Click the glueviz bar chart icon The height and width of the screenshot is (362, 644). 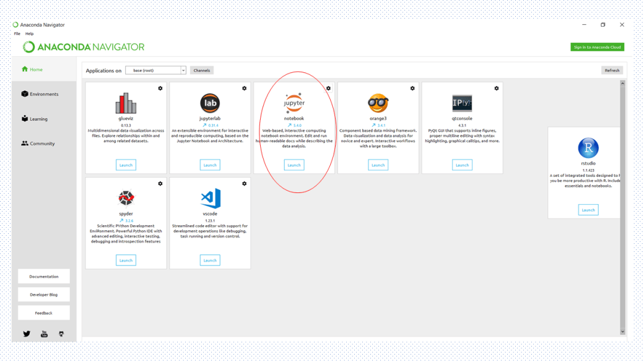pyautogui.click(x=126, y=103)
